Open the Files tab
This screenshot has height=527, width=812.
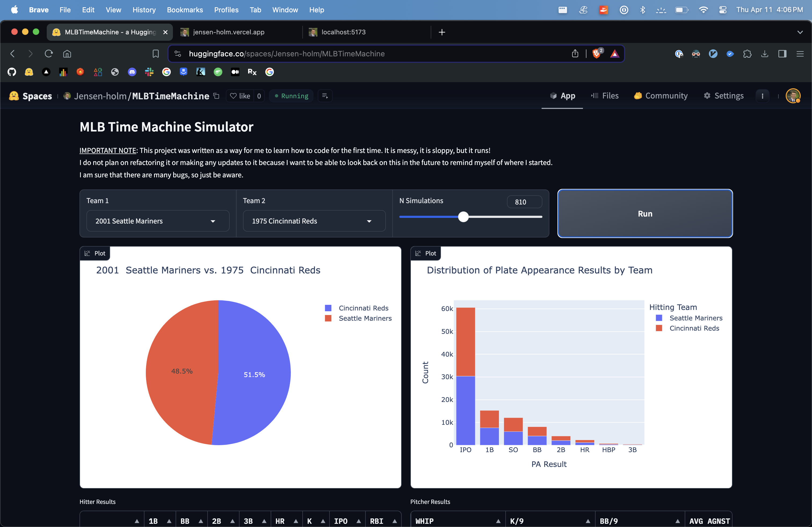[604, 96]
